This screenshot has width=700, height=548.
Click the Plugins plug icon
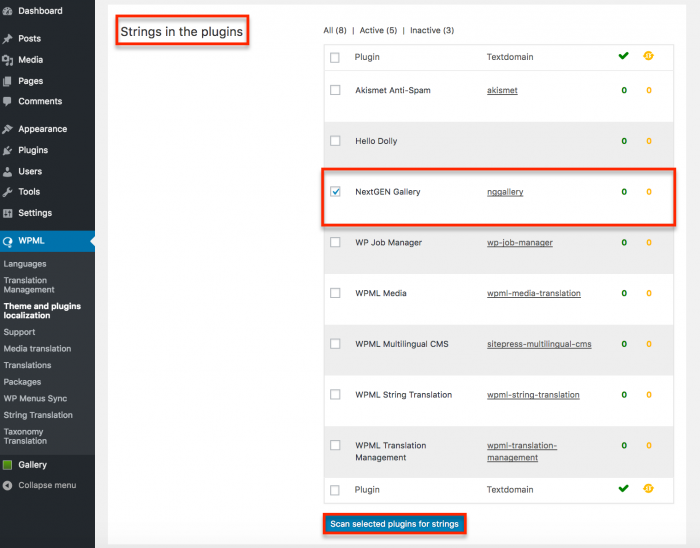(x=7, y=150)
